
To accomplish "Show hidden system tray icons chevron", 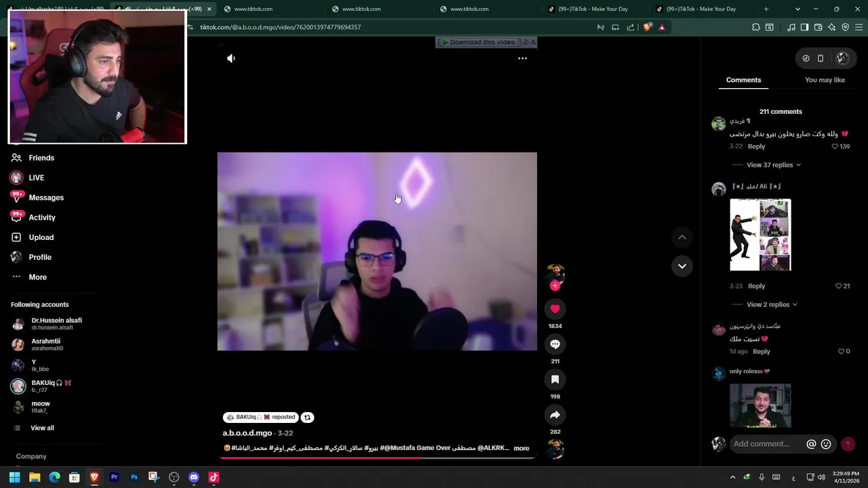I will pos(732,477).
